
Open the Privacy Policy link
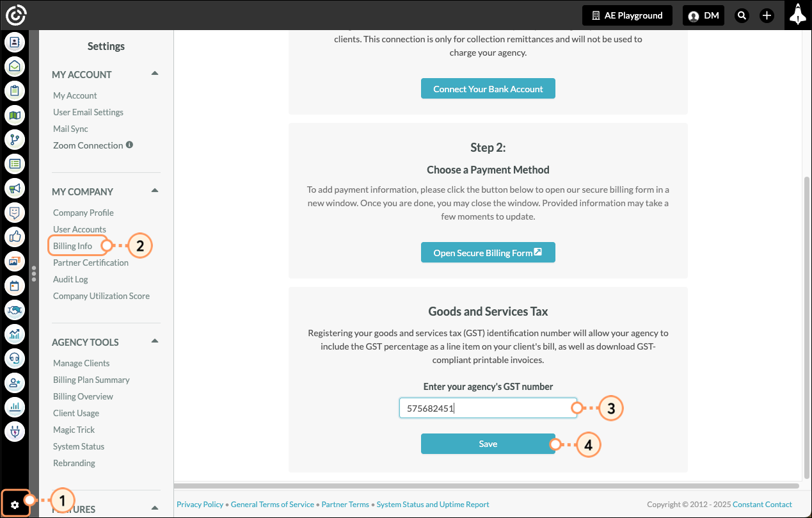(200, 505)
